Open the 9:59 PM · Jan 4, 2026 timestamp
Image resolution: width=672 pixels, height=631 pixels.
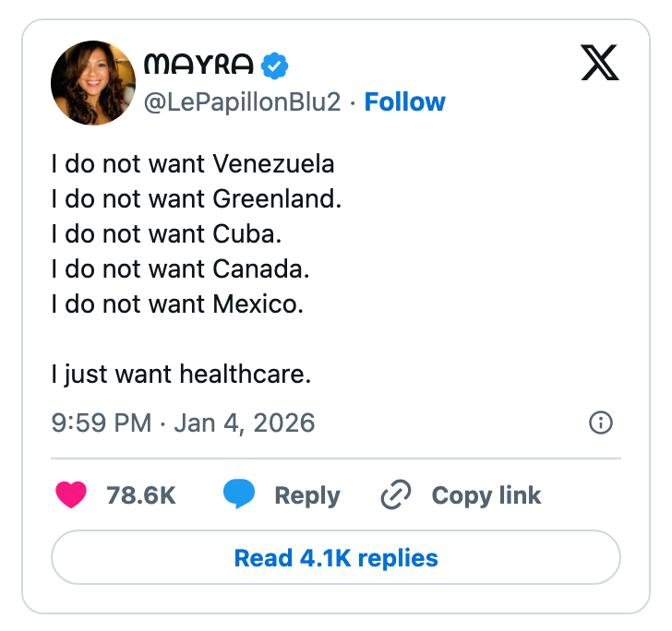pyautogui.click(x=183, y=423)
